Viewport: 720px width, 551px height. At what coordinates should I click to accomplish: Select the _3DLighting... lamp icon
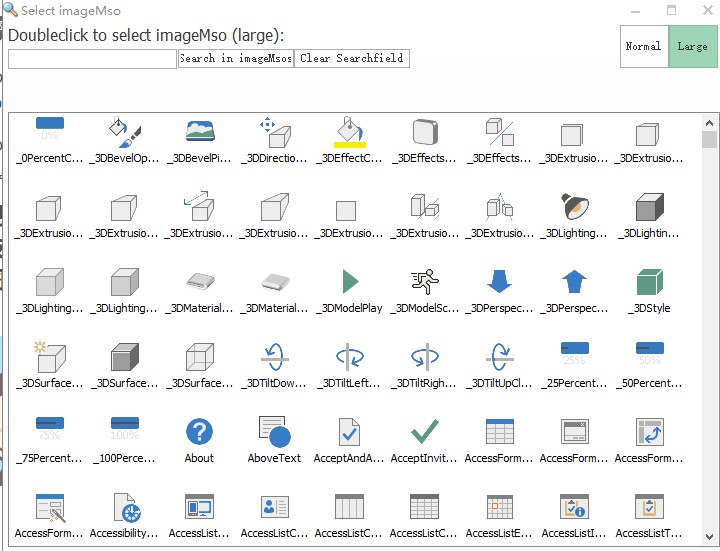[574, 207]
